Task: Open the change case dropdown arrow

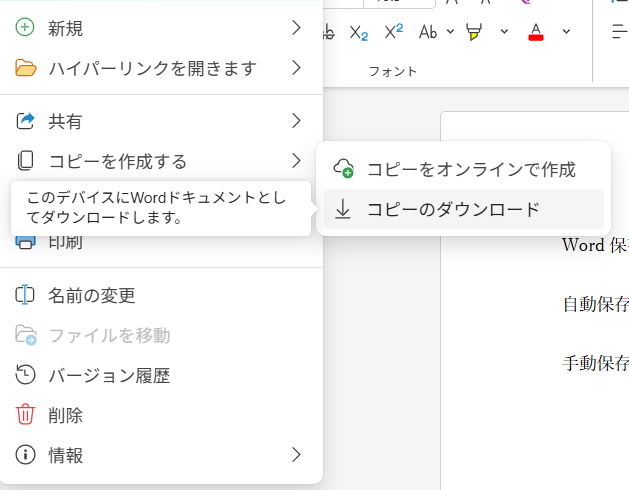Action: click(450, 32)
